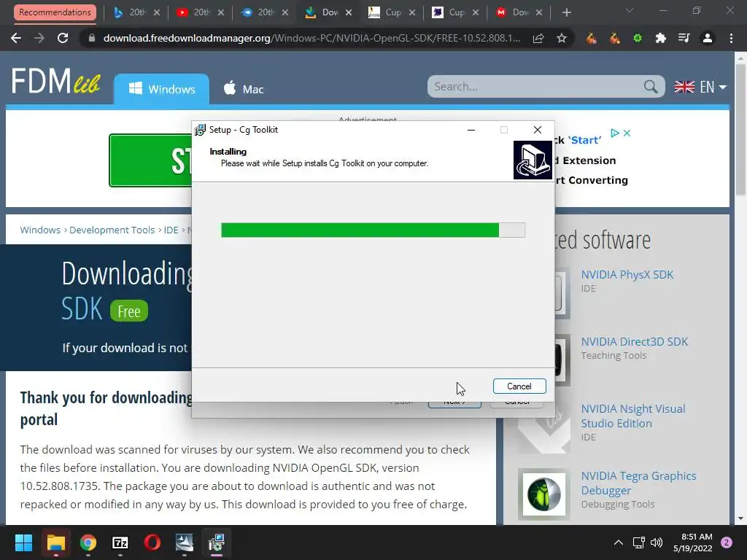Click the network tray icon

[638, 542]
